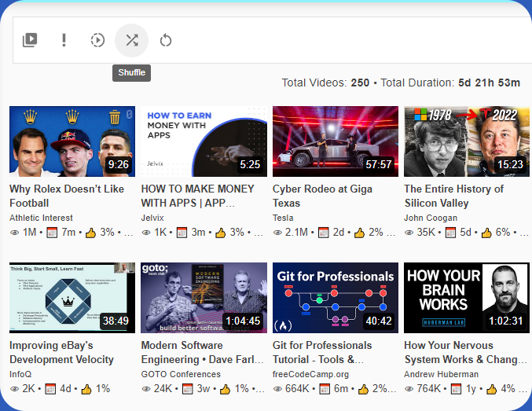Click the Git for Professionals thumbnail

click(336, 298)
